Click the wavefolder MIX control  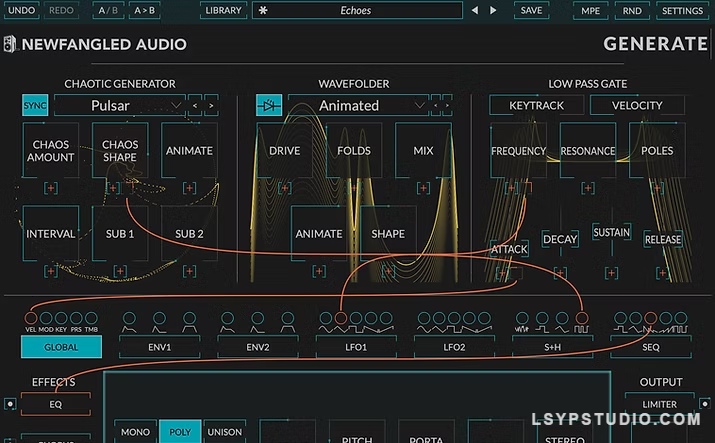(423, 150)
